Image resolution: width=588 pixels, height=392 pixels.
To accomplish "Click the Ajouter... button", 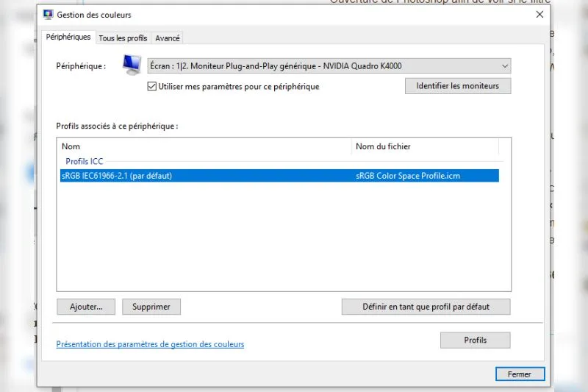I will coord(86,307).
